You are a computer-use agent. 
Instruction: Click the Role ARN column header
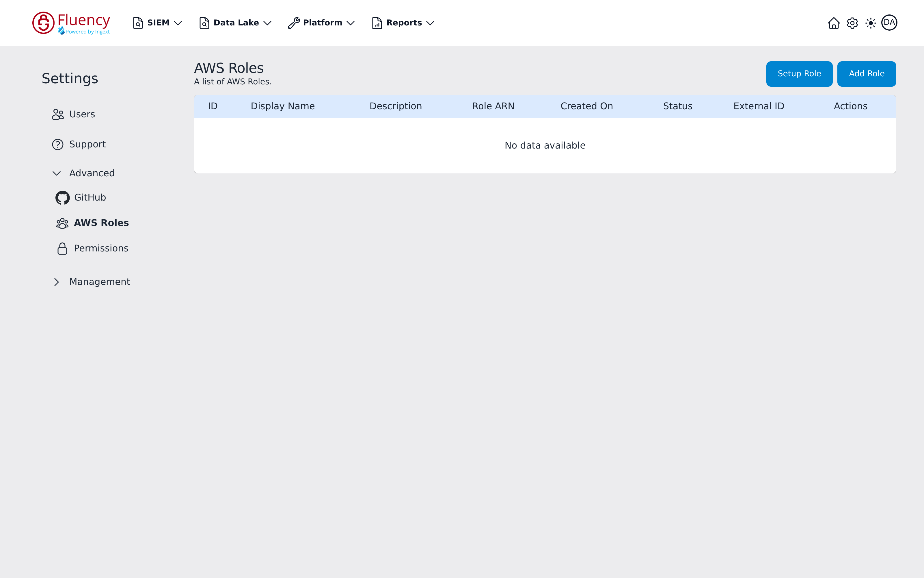pos(493,106)
